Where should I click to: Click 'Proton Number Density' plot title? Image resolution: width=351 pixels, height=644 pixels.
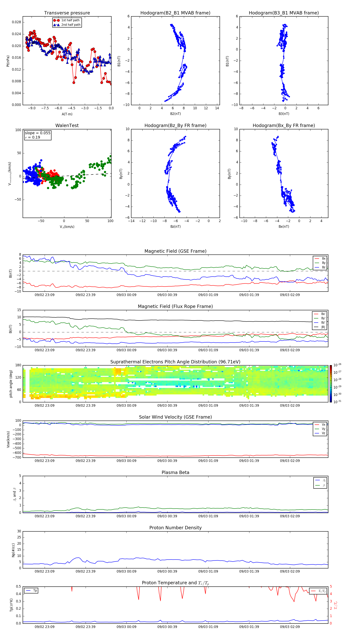[x=175, y=528]
